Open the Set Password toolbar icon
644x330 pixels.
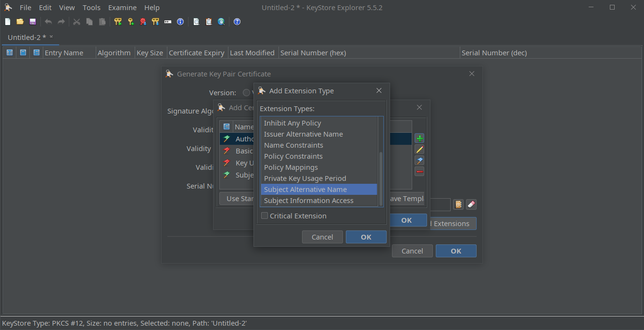tap(168, 22)
